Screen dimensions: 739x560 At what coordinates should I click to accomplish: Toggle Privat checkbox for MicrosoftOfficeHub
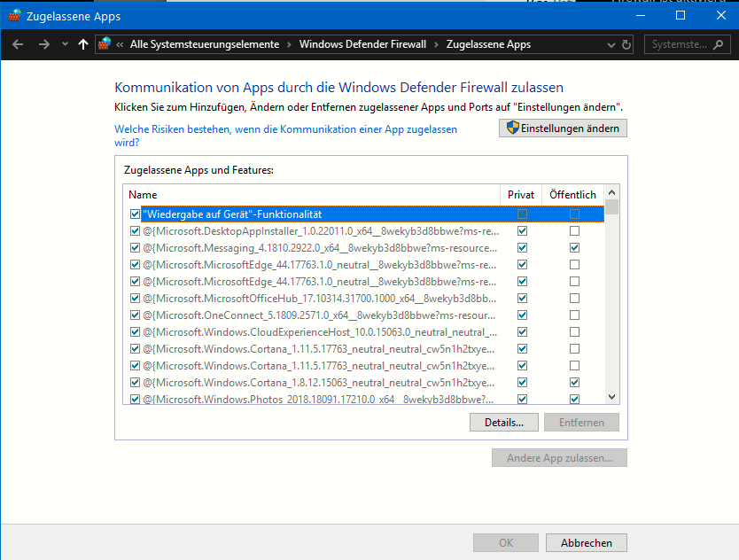pos(522,299)
